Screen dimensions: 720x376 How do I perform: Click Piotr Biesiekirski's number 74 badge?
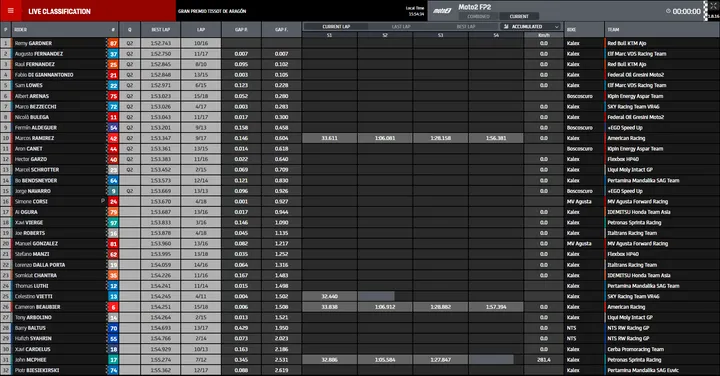113,370
